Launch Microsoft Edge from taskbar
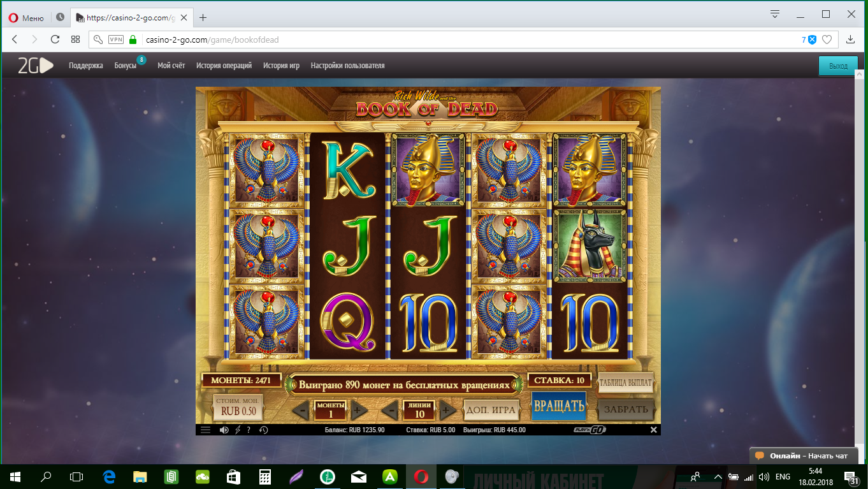868x489 pixels. coord(109,476)
